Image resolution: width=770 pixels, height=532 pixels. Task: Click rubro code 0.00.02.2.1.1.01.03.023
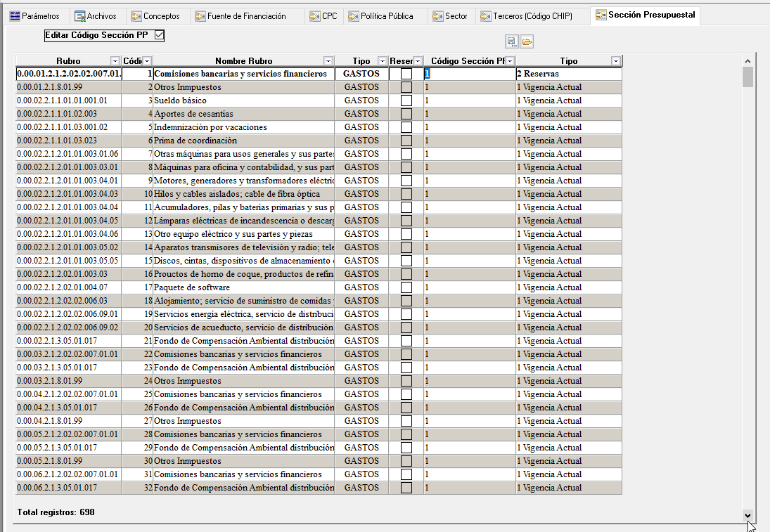(57, 141)
